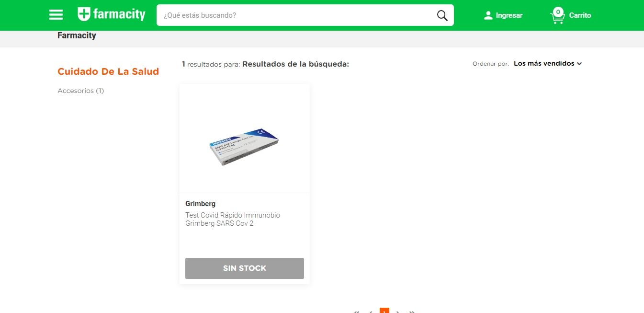Open the 'Los más vendidos' sort dropdown

click(548, 63)
